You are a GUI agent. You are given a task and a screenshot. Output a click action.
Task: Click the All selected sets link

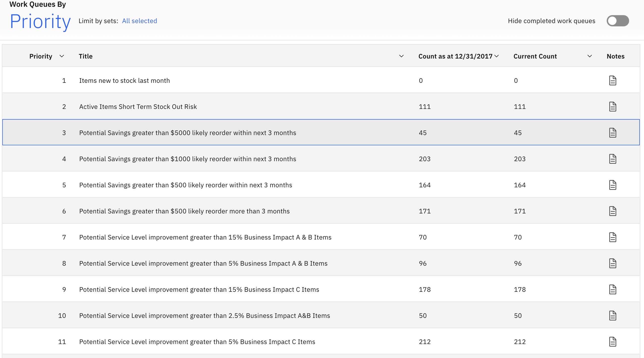click(x=139, y=21)
